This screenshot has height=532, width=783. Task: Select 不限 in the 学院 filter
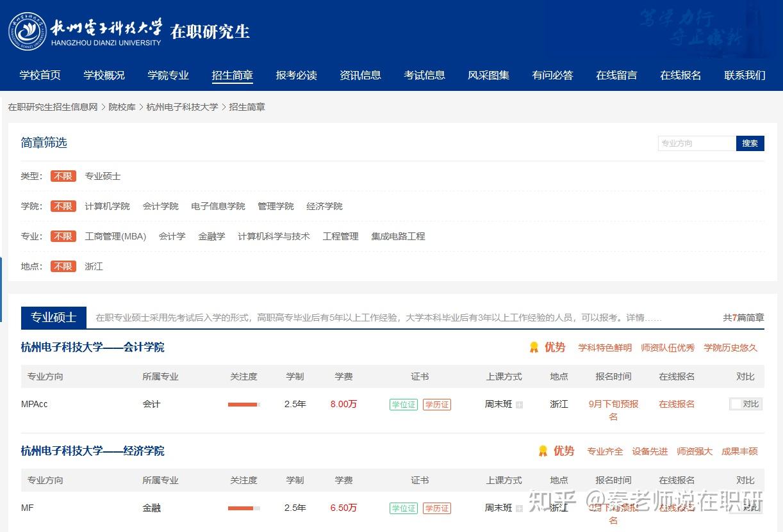click(63, 206)
